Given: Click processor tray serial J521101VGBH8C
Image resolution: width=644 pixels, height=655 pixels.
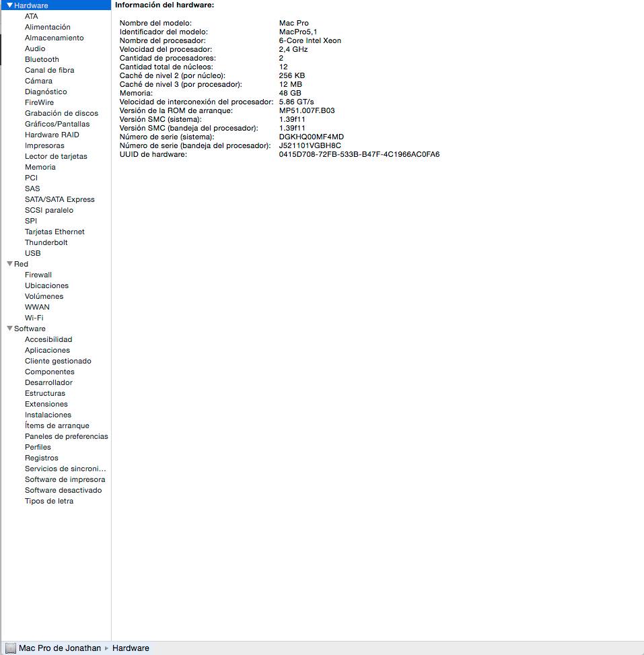Looking at the screenshot, I should coord(310,146).
